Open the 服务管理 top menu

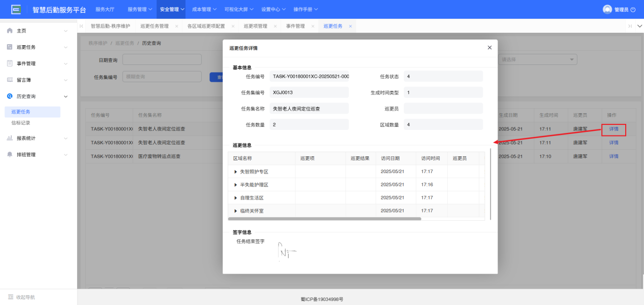point(140,9)
